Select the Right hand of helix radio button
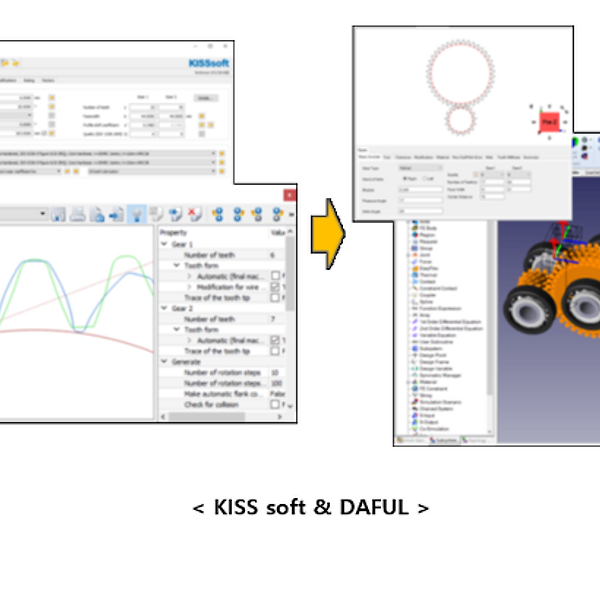The image size is (600, 600). click(x=404, y=178)
